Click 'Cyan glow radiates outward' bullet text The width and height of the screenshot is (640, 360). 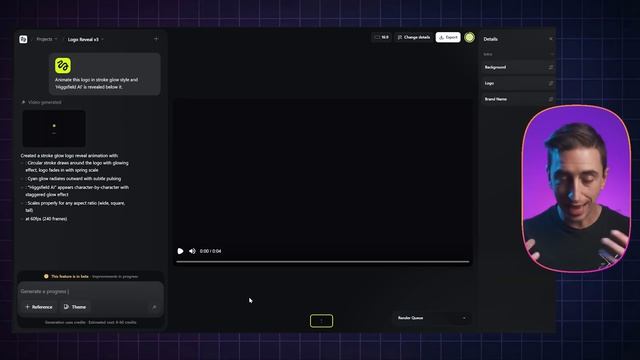(74, 179)
